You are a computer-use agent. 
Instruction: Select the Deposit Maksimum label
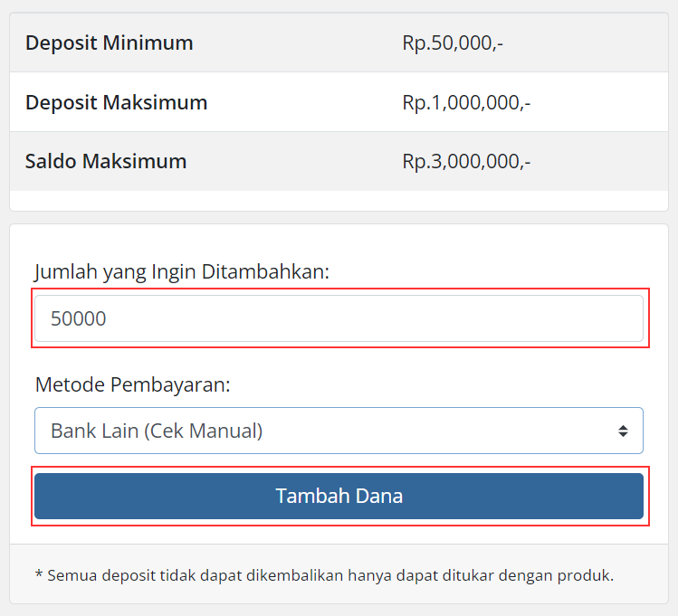point(116,102)
